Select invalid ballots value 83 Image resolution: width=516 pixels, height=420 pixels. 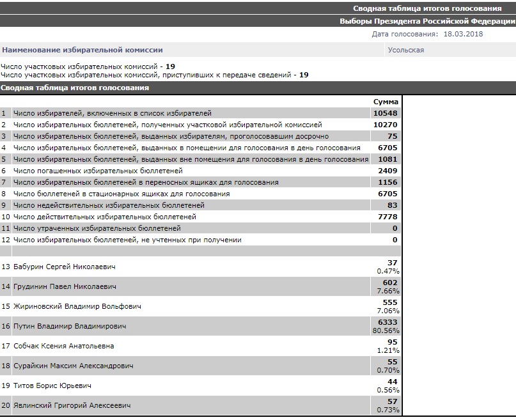pyautogui.click(x=392, y=205)
